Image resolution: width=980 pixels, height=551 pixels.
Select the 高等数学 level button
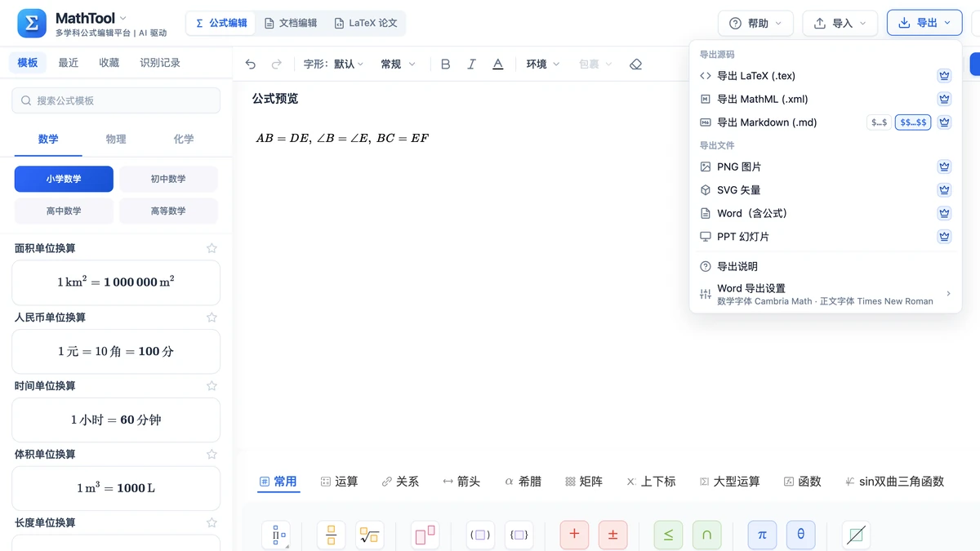(x=168, y=211)
